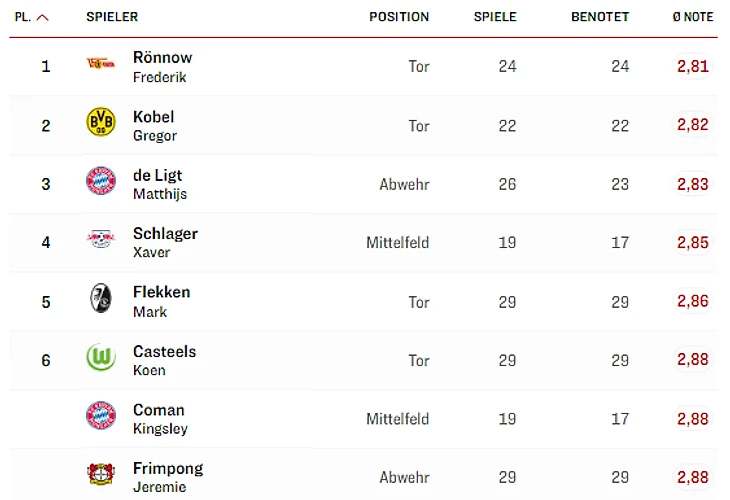Click the Union Berlin club logo
The image size is (730, 500).
click(100, 66)
